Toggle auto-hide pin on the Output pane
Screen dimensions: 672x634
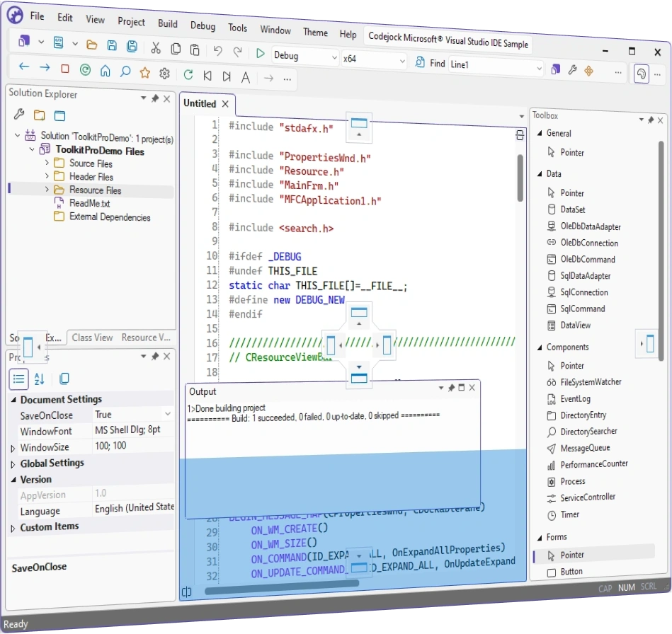[x=451, y=388]
